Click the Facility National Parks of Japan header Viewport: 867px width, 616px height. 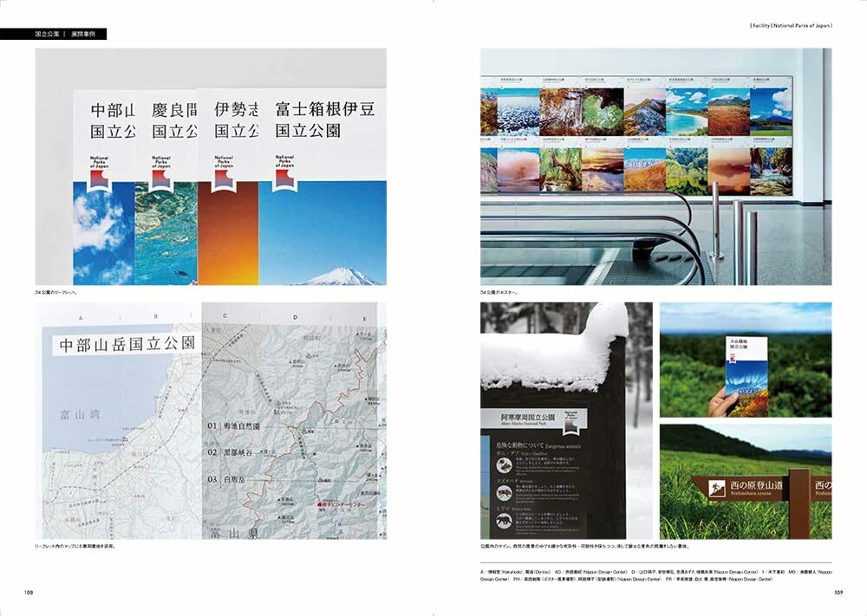[789, 25]
